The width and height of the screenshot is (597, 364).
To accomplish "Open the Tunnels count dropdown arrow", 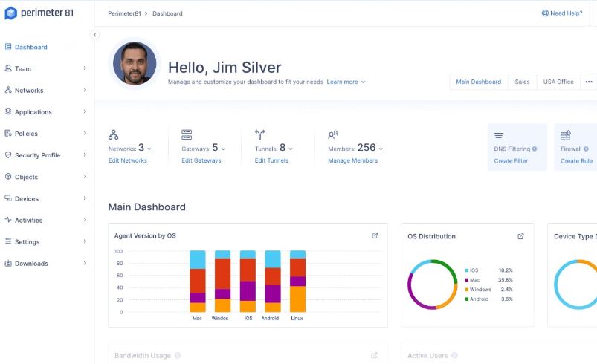I will click(291, 149).
